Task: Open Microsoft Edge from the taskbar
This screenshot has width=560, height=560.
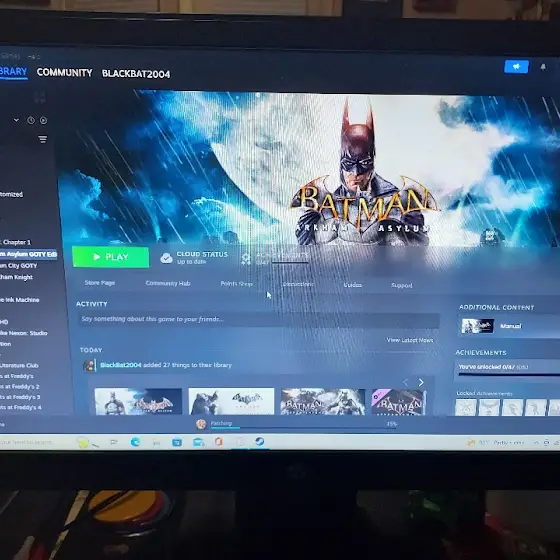Action: (135, 442)
